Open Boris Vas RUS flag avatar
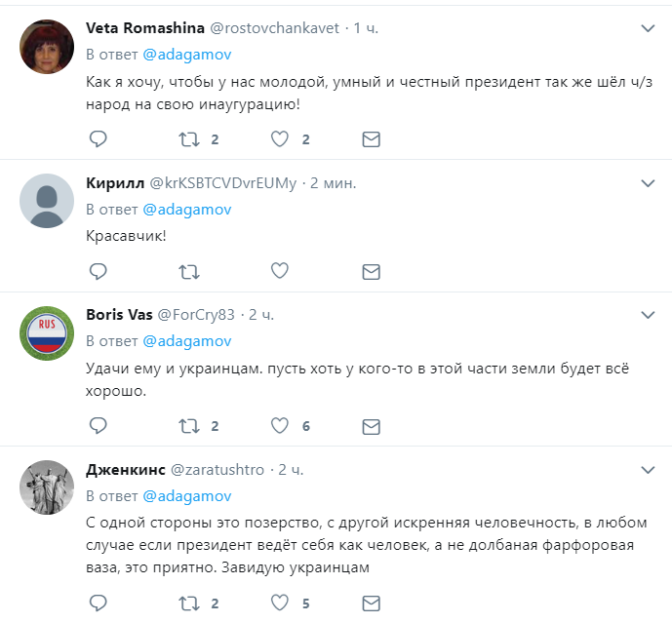Viewport: 672px width, 623px height. [x=47, y=333]
